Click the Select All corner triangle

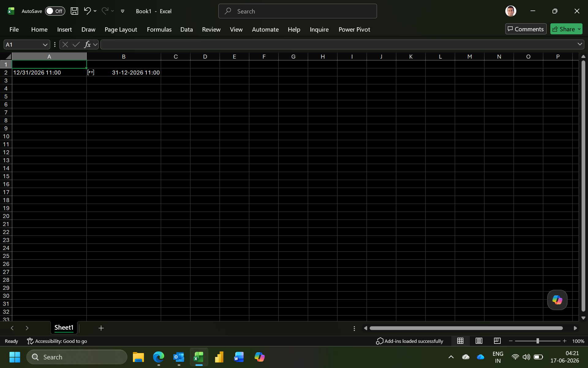pyautogui.click(x=8, y=56)
